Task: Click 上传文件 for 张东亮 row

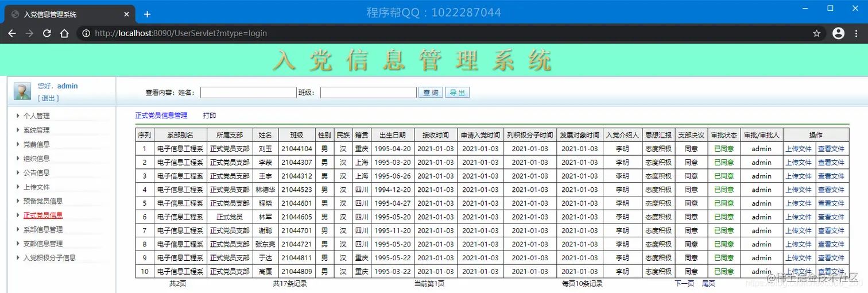Action: tap(799, 244)
